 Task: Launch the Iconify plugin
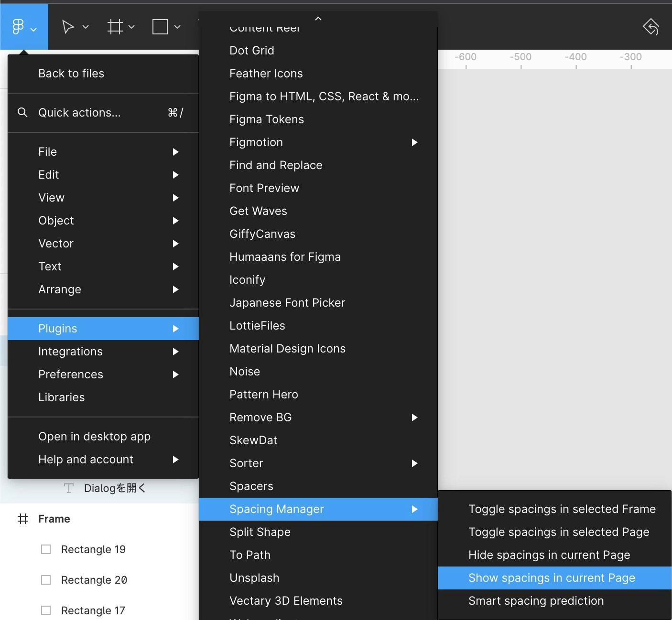pos(318,280)
